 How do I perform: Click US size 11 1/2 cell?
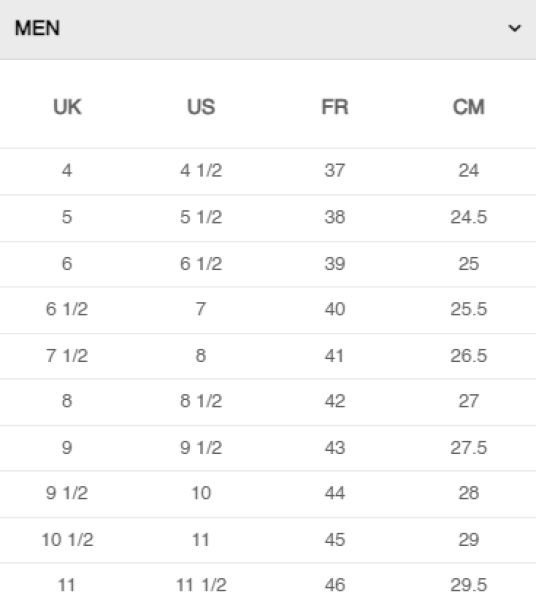click(201, 585)
